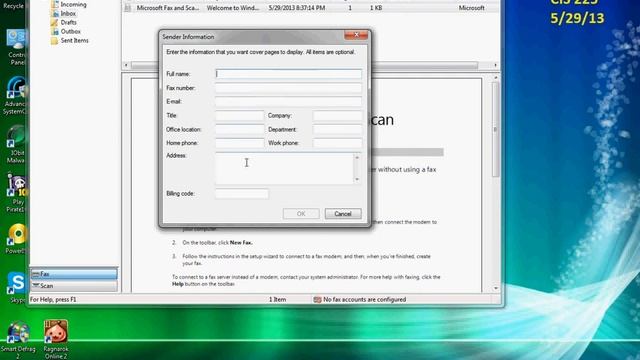
Task: Click the 'Welcome to Wind...' subject cell
Action: [233, 8]
